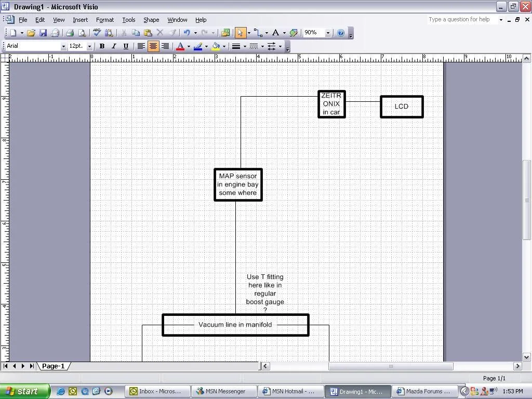This screenshot has height=399, width=532.
Task: Open the View menu
Action: 59,20
